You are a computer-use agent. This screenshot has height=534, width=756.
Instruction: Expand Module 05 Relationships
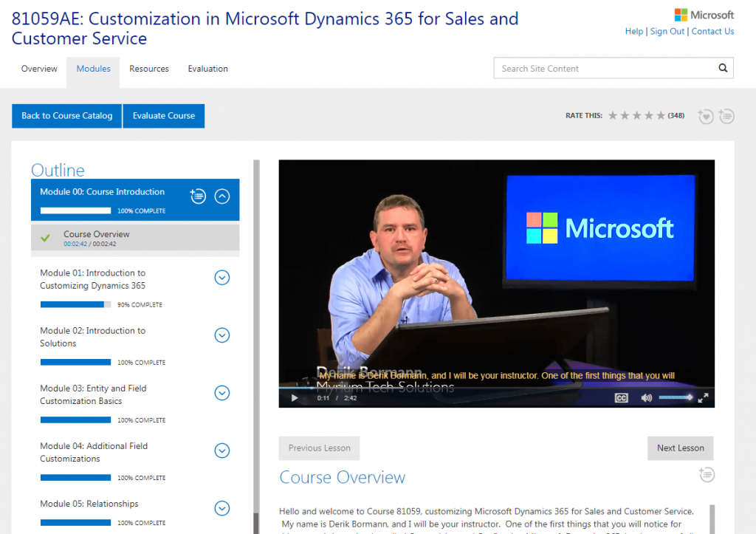pyautogui.click(x=221, y=508)
